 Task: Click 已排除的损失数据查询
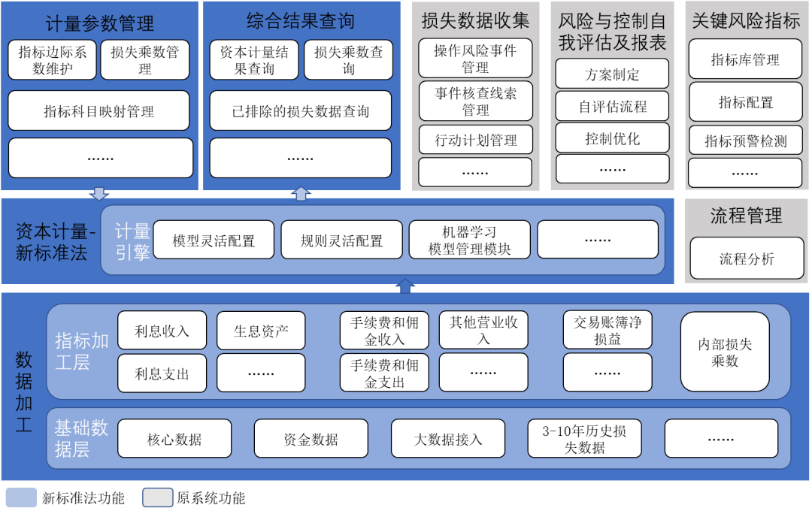coord(300,111)
